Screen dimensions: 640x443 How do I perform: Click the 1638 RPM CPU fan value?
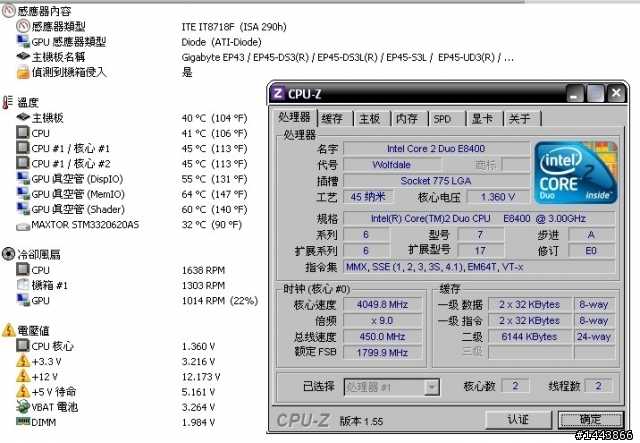(x=203, y=270)
